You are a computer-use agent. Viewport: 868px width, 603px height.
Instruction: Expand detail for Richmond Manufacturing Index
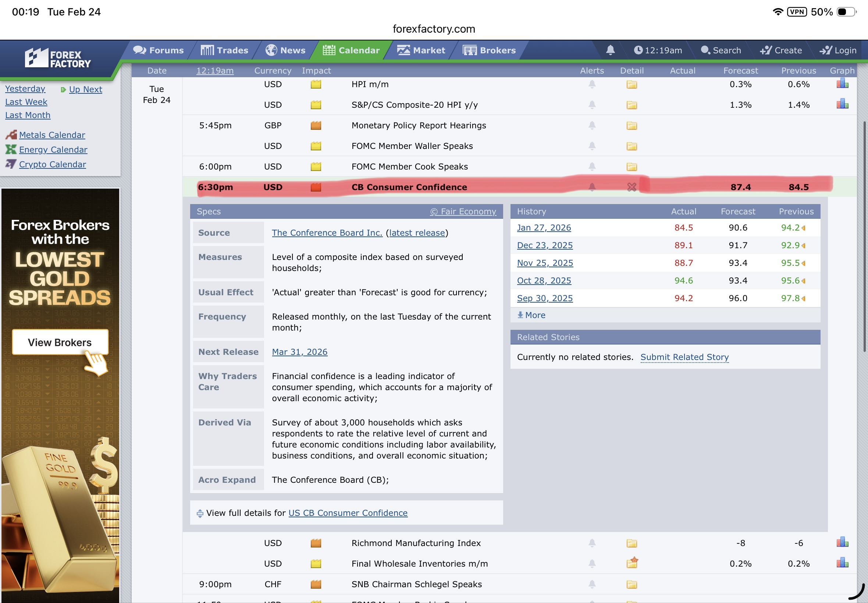(632, 543)
